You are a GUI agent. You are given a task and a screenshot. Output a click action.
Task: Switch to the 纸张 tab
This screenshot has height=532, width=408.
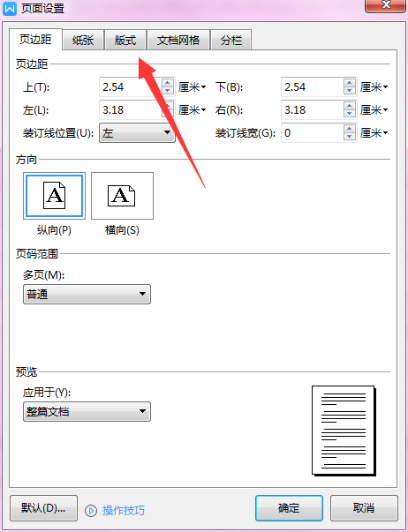tap(83, 40)
